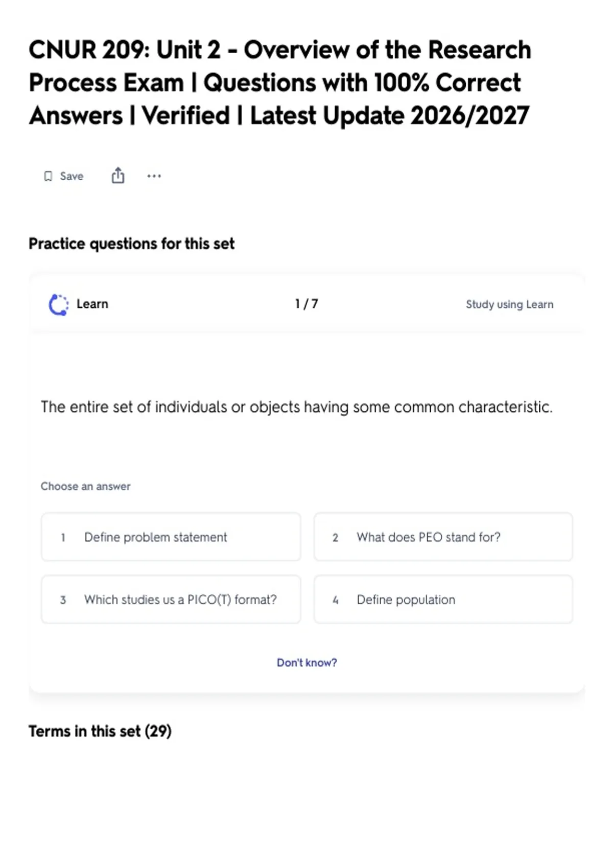Image resolution: width=613 pixels, height=868 pixels.
Task: Click the 'Terms in this set (29)' heading
Action: tap(100, 731)
